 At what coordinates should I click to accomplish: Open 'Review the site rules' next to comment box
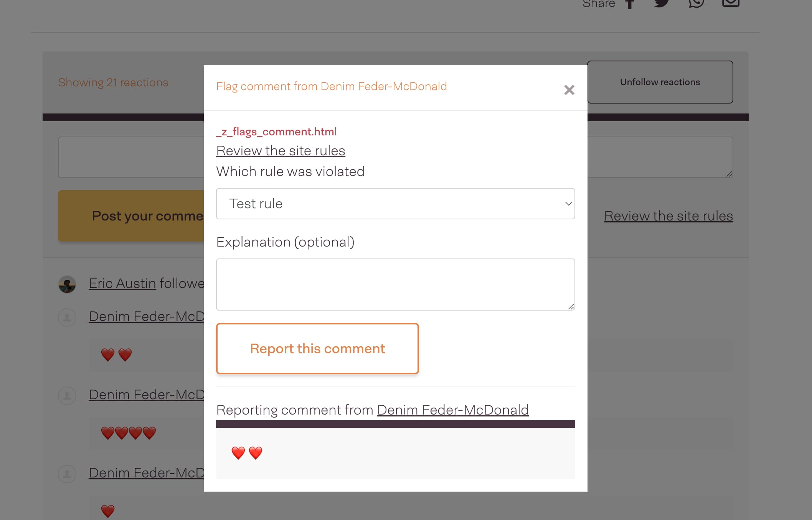pyautogui.click(x=668, y=216)
